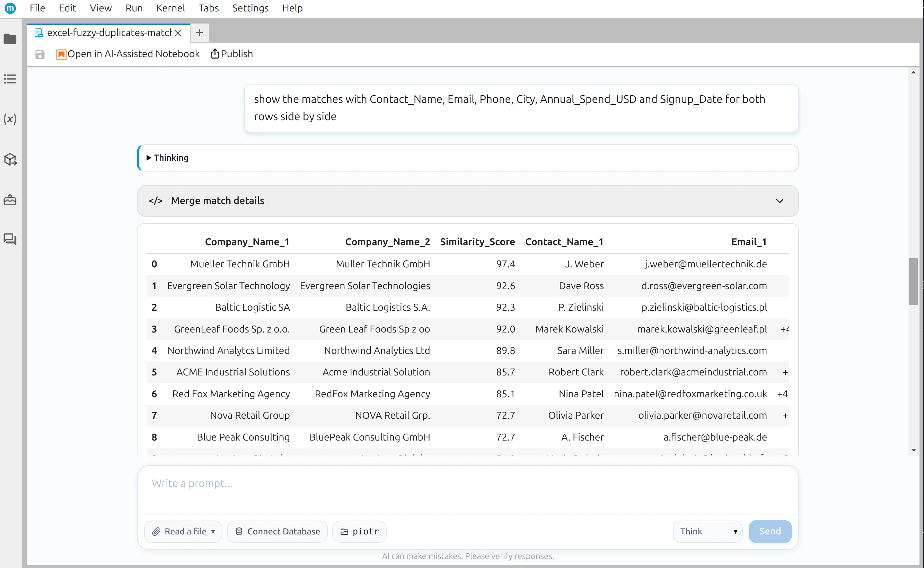This screenshot has width=924, height=568.
Task: Open the Settings menu
Action: point(250,8)
